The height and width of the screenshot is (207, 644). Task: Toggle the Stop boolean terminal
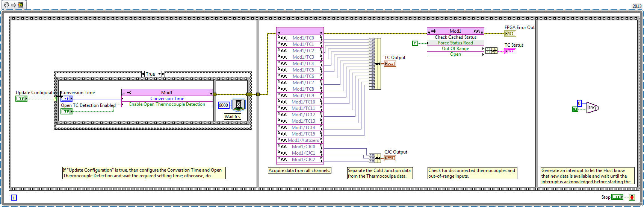617,197
